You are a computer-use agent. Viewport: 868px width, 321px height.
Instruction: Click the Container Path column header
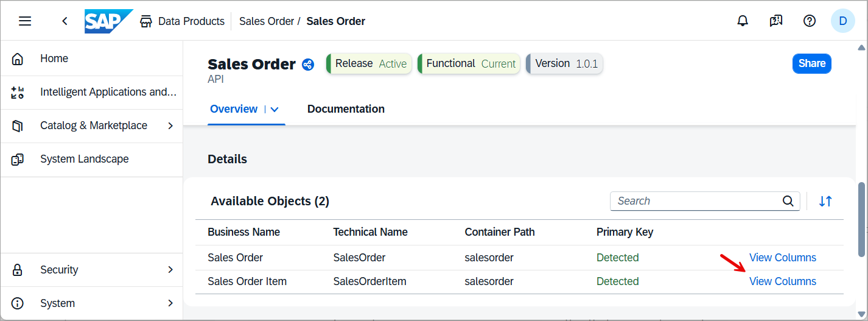[x=500, y=232]
